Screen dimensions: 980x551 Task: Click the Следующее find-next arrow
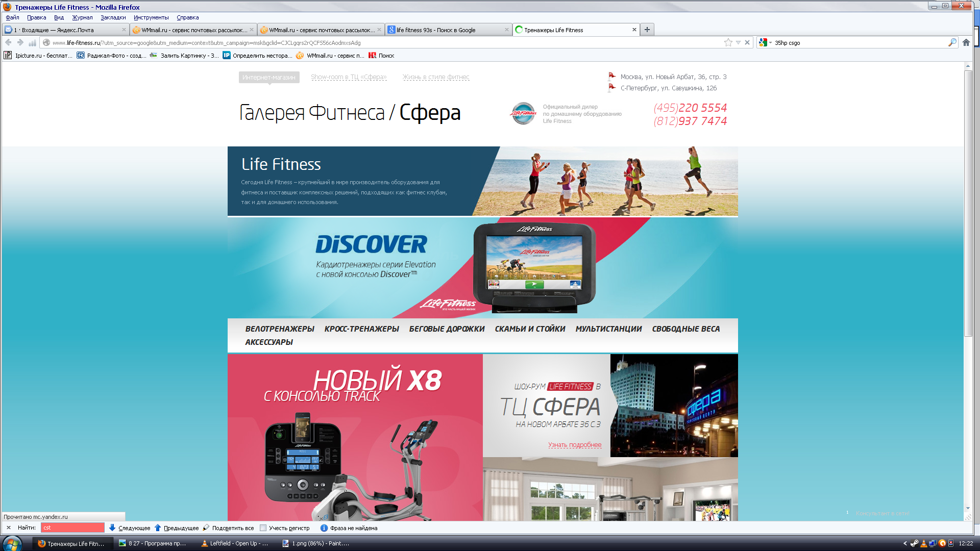pos(112,528)
